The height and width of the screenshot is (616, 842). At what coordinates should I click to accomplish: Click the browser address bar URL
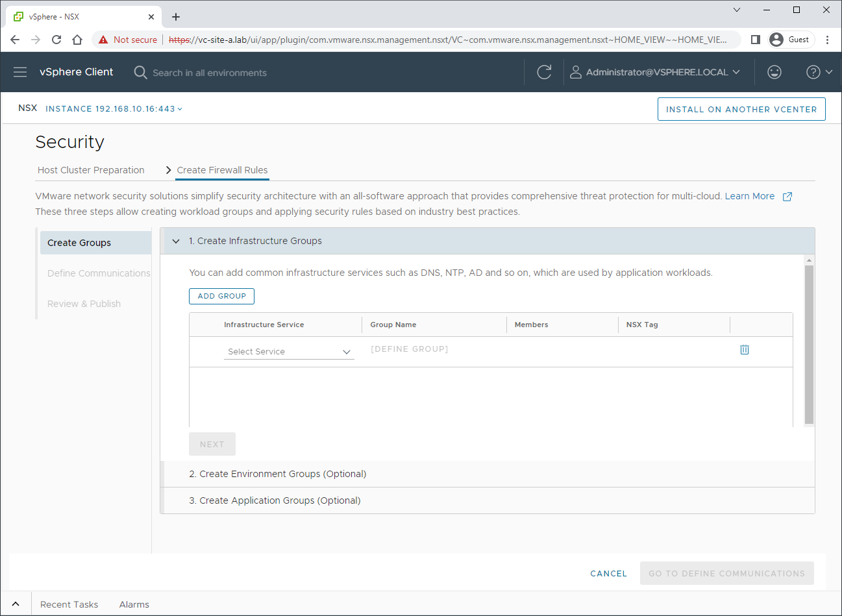tap(448, 40)
